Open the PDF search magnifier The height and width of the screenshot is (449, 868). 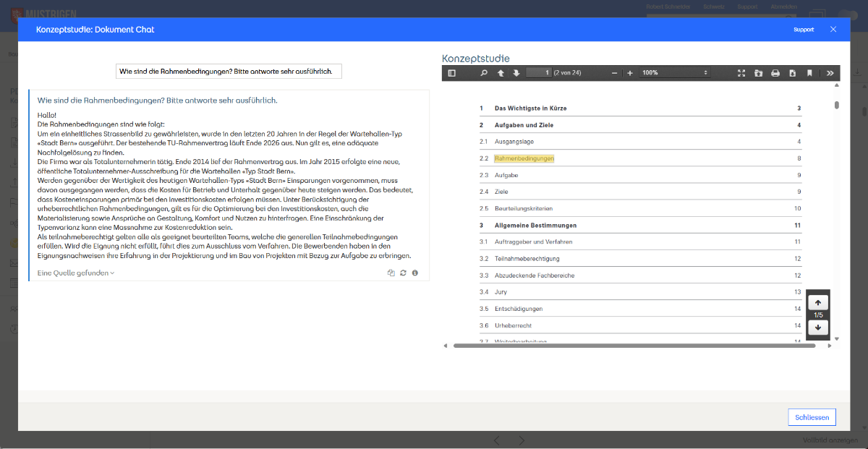[x=484, y=73]
